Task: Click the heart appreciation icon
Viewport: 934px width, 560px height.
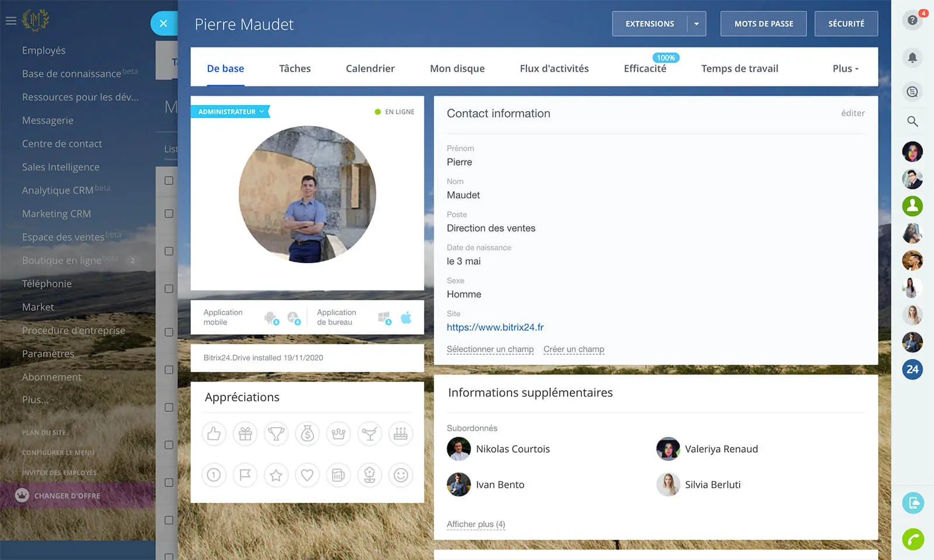Action: pyautogui.click(x=307, y=475)
